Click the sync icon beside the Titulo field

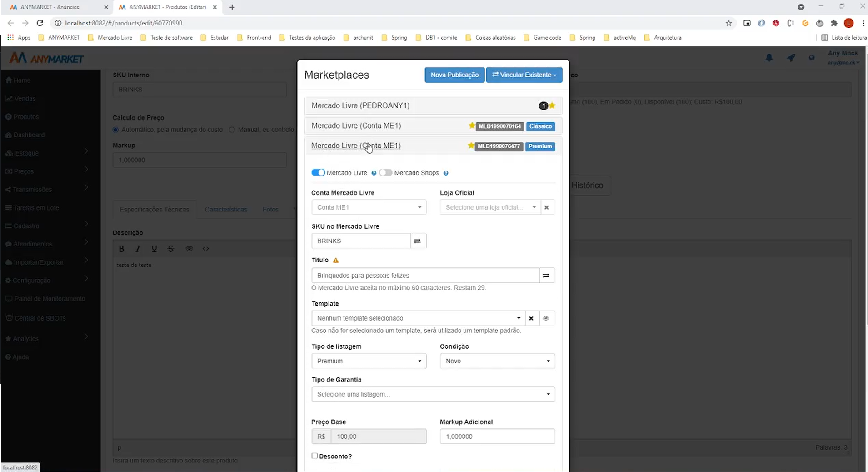(546, 276)
